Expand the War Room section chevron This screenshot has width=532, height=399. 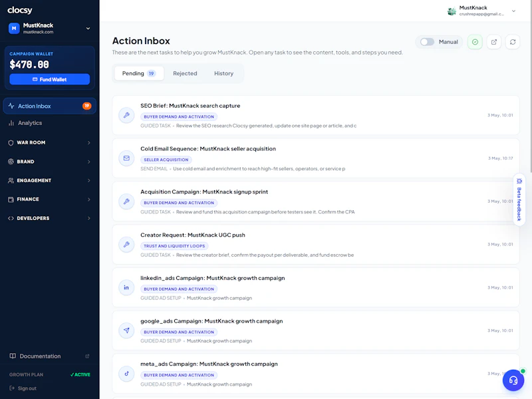[x=89, y=143]
